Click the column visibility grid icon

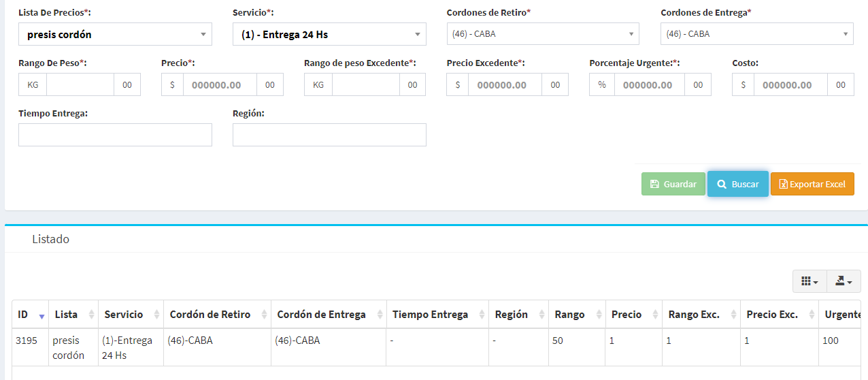tap(809, 281)
